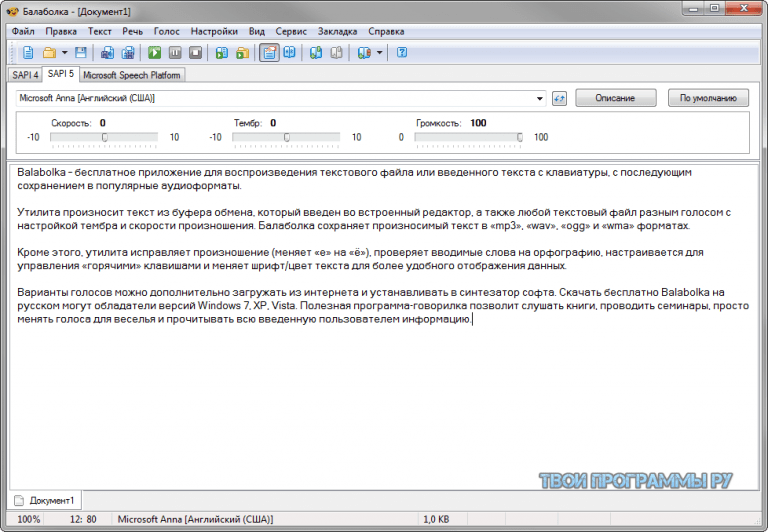Toggle the highlighted clipboard watch toolbar button
Screen dimensions: 768x532
(269, 52)
